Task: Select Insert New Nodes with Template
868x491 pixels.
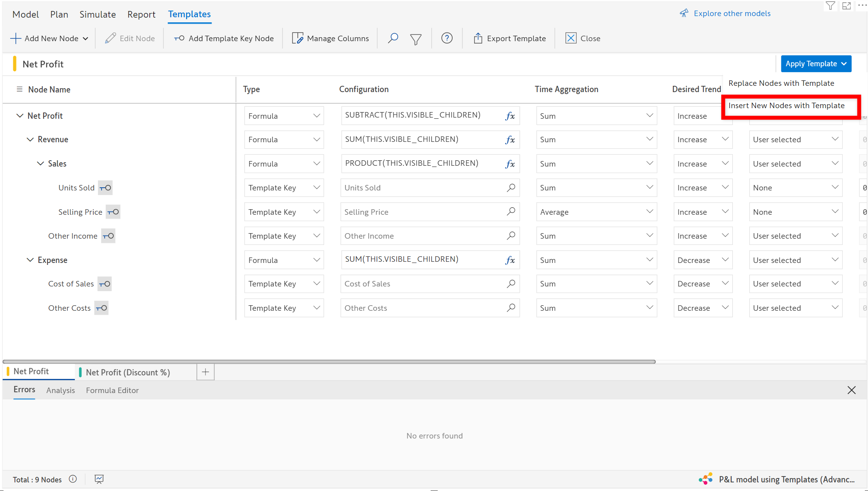Action: (786, 105)
